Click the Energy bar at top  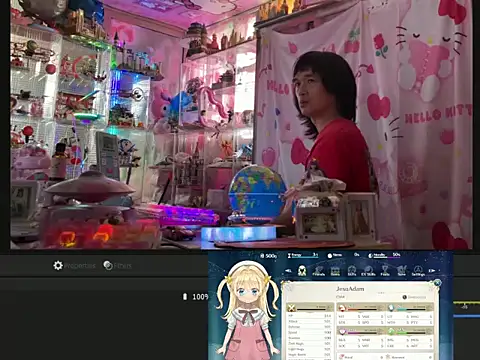coord(303,255)
